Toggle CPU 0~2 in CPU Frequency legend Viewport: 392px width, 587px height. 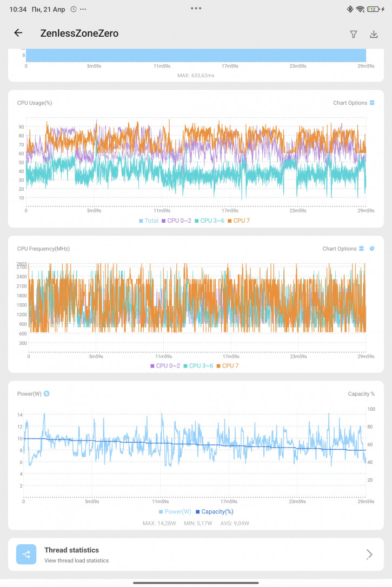click(x=165, y=366)
